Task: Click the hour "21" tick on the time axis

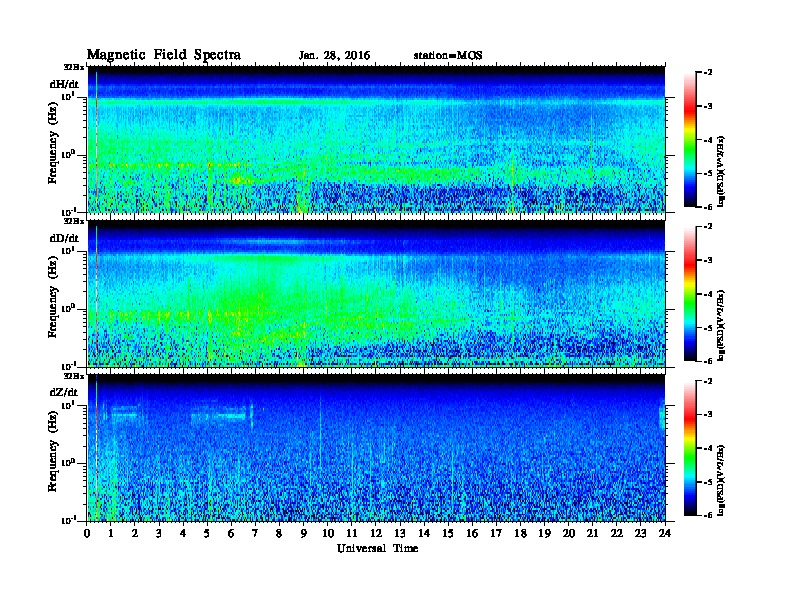Action: pos(592,533)
